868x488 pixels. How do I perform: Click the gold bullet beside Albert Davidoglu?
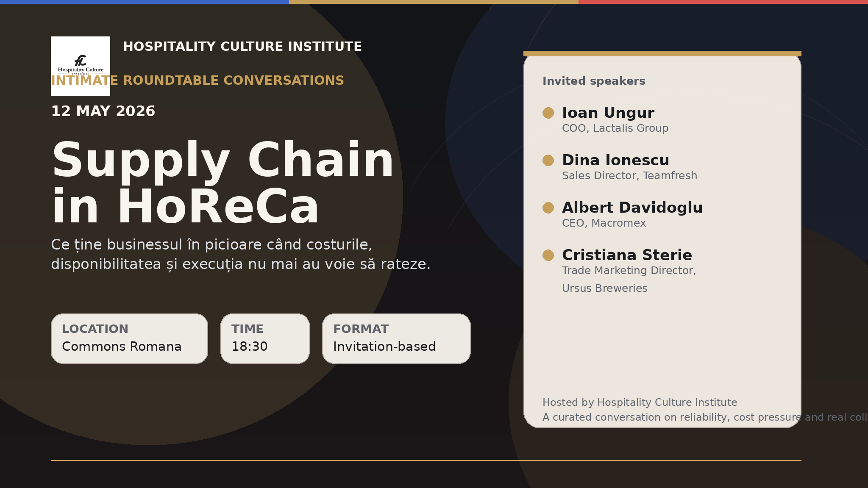(548, 208)
